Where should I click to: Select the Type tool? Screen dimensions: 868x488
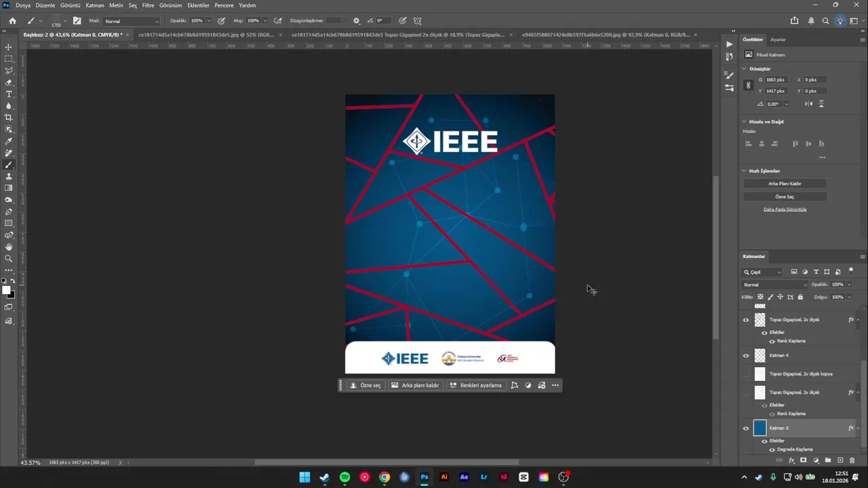pyautogui.click(x=9, y=94)
